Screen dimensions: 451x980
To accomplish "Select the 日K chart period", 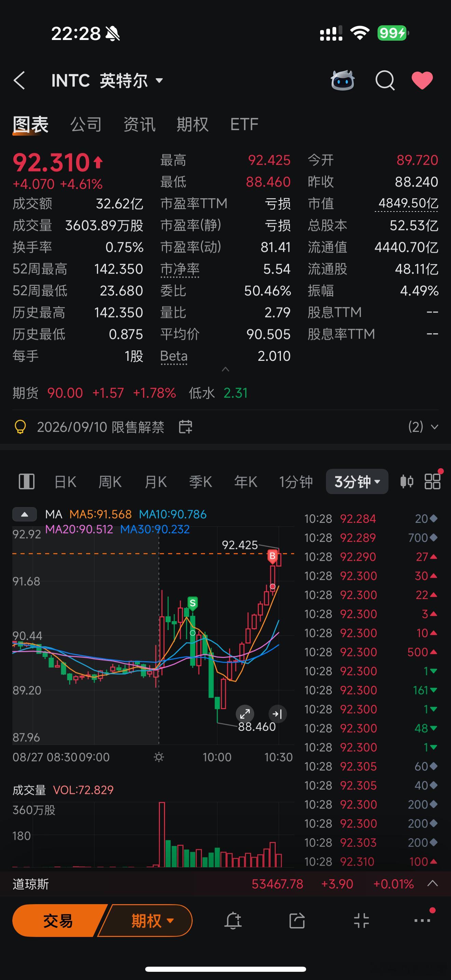I will point(65,482).
